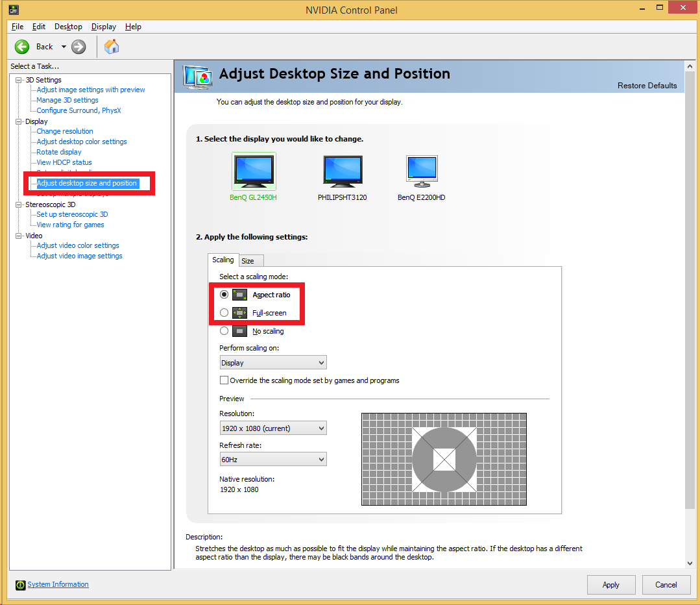Open the Desktop menu
The width and height of the screenshot is (700, 605).
coord(68,27)
